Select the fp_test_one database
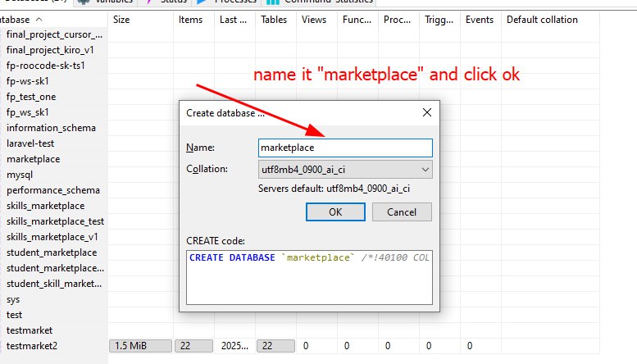 coord(31,97)
